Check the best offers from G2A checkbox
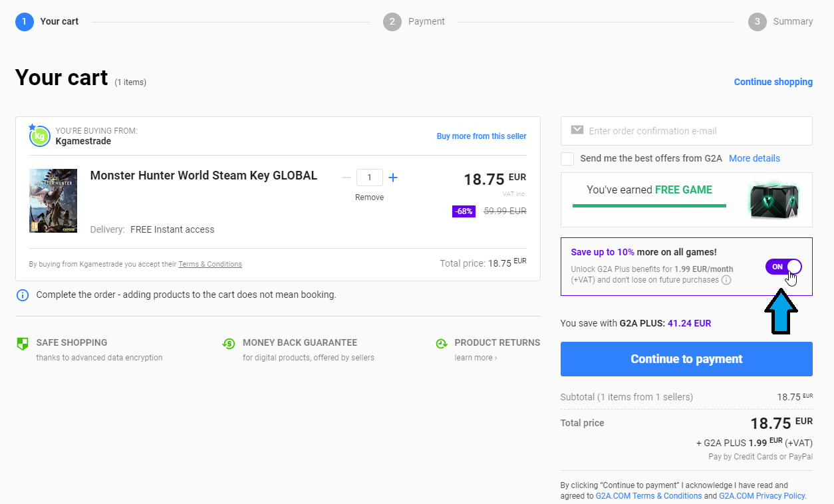834x504 pixels. [x=567, y=158]
